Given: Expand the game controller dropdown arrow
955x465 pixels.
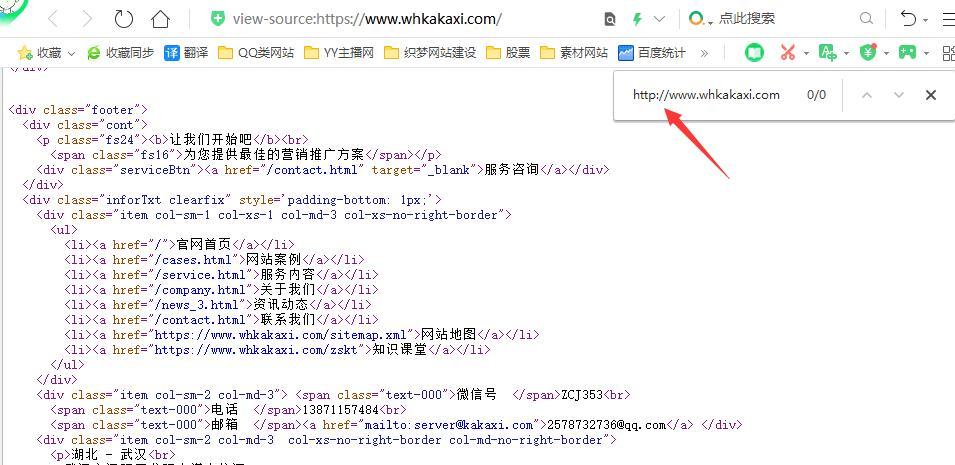Looking at the screenshot, I should click(x=926, y=54).
